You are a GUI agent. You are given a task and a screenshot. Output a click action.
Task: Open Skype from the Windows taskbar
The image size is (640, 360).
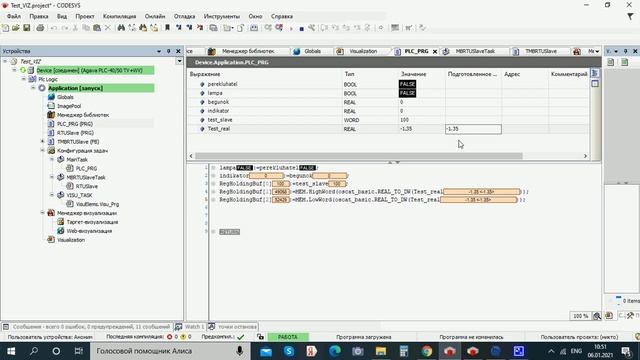[289, 351]
